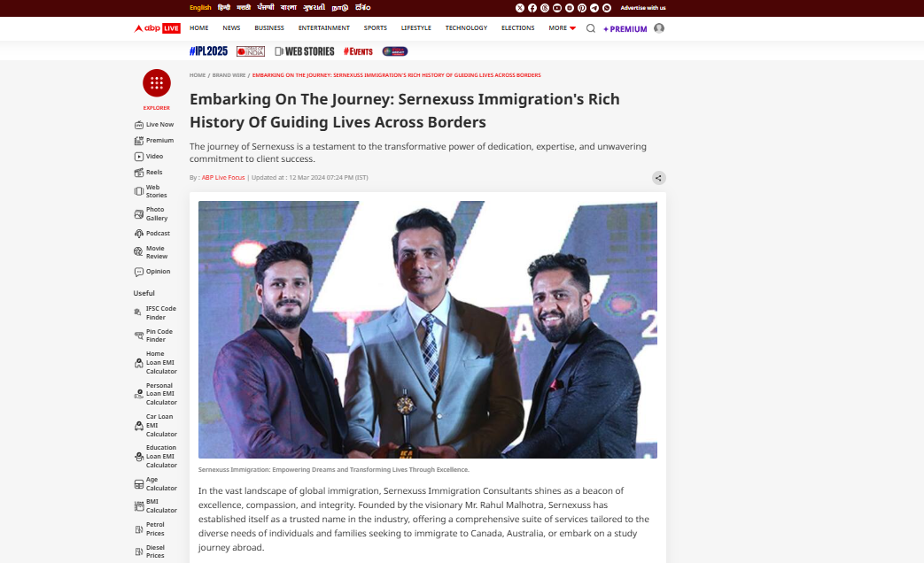Go to BRAND WIRE breadcrumb
Viewport: 924px width, 563px height.
coord(229,75)
